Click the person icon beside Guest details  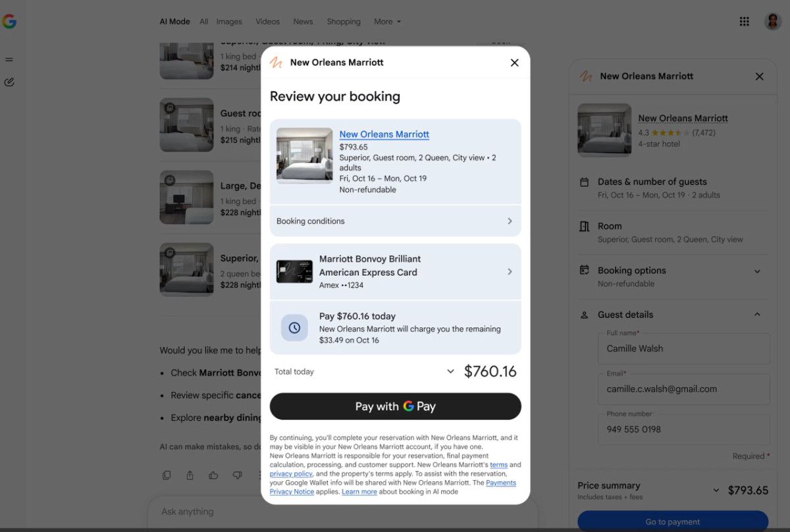tap(584, 315)
